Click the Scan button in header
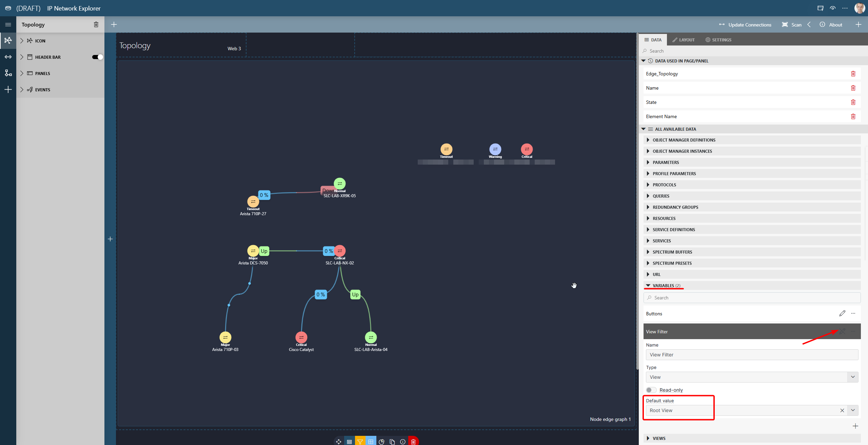This screenshot has width=868, height=445. [792, 24]
